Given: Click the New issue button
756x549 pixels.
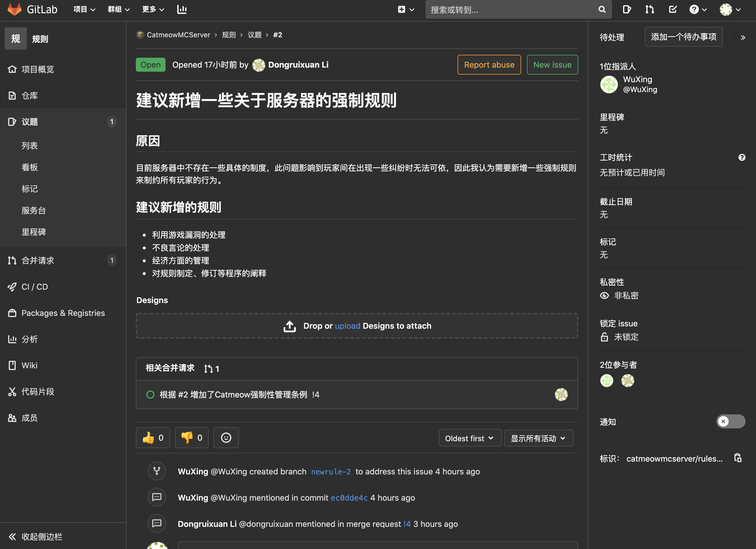Looking at the screenshot, I should pyautogui.click(x=552, y=65).
